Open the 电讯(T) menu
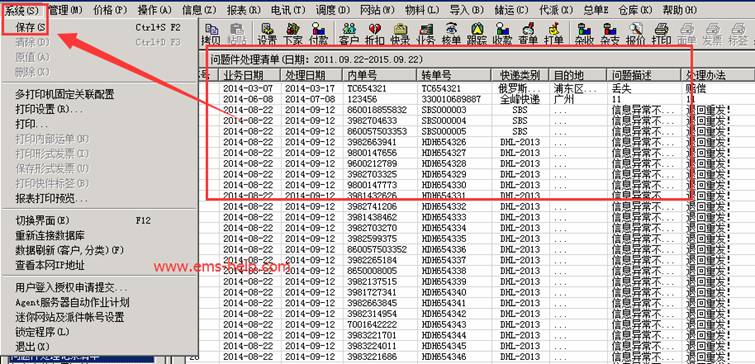Viewport: 755px width, 364px height. [x=288, y=9]
